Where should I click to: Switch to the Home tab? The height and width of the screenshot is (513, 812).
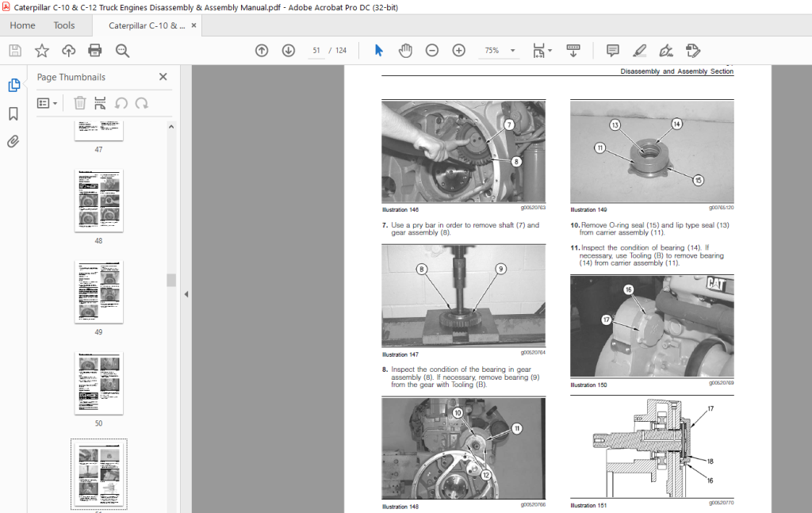(x=22, y=25)
